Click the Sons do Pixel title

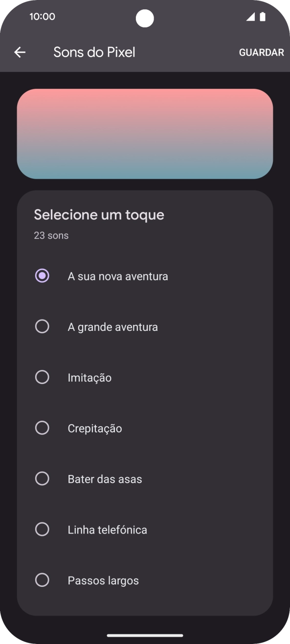point(94,52)
